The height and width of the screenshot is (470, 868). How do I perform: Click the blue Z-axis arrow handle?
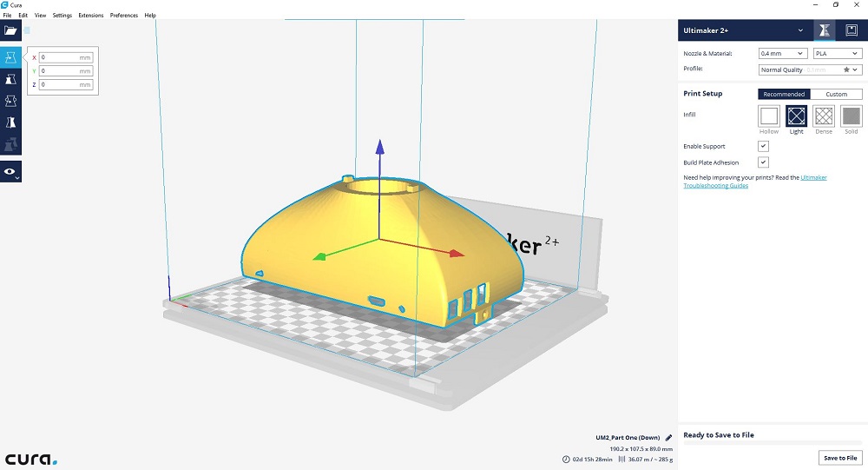[x=380, y=147]
